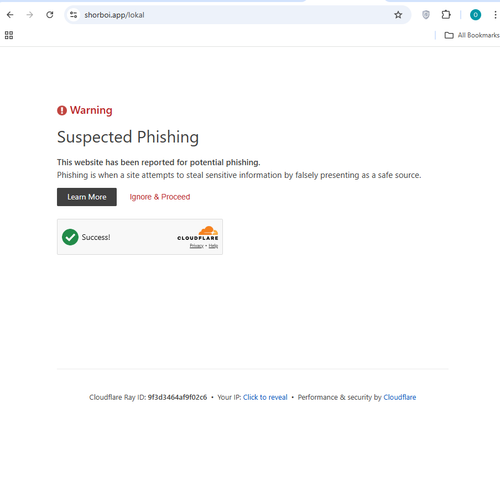The height and width of the screenshot is (493, 500).
Task: Go back to the previous page
Action: tap(10, 15)
